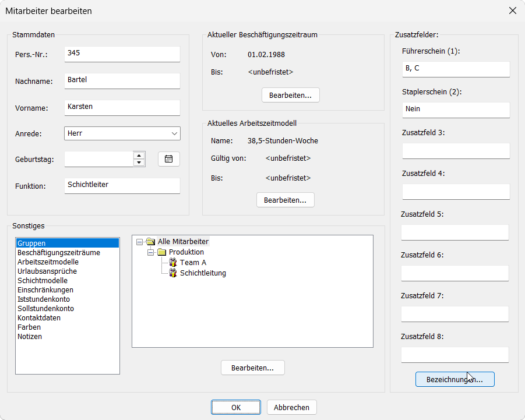
Task: Collapse the Alle Mitarbeiter tree node
Action: click(x=140, y=242)
